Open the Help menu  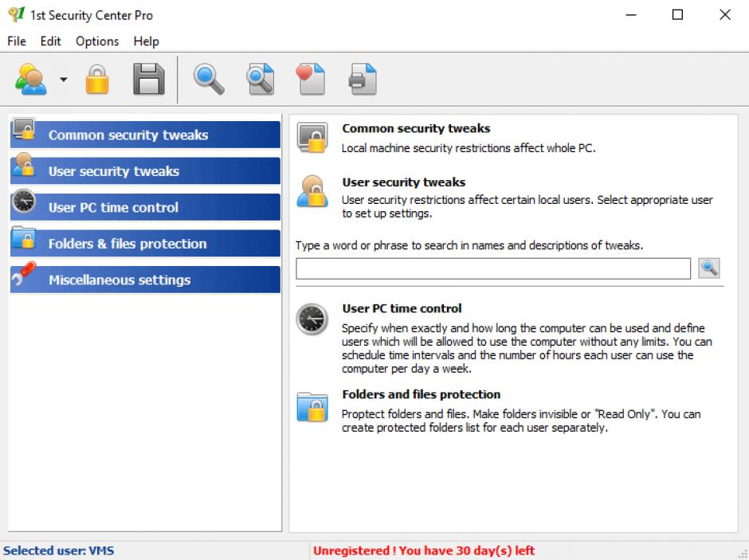coord(146,41)
